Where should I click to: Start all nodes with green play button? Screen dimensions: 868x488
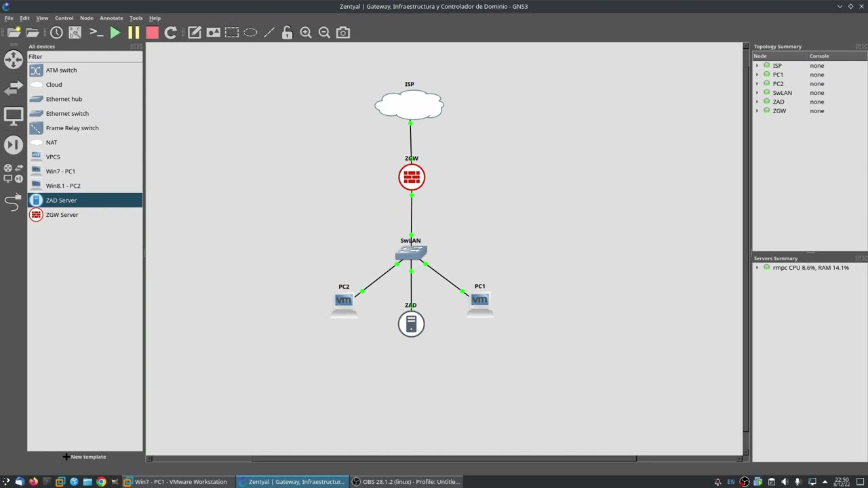115,33
